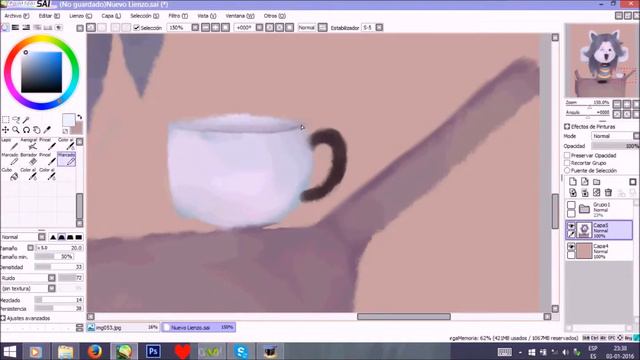Collapse Efectos de Pinturas section
640x360 pixels.
coord(567,127)
